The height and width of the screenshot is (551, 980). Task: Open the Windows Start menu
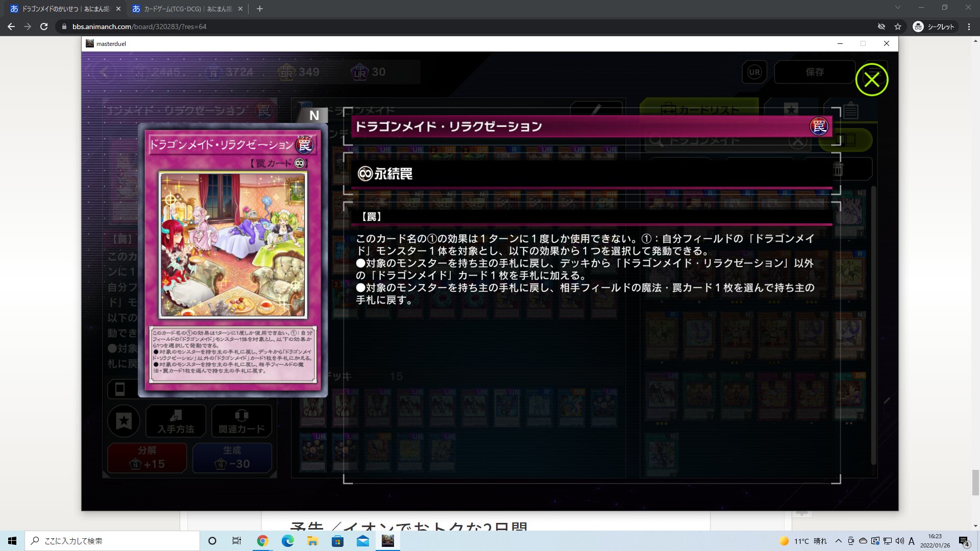point(12,541)
